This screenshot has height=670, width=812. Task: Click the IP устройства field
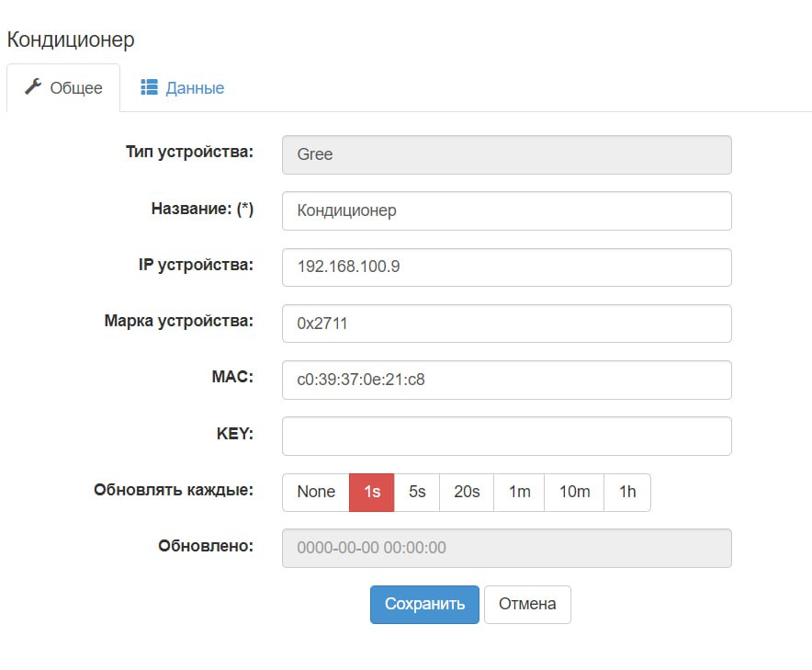pos(506,267)
